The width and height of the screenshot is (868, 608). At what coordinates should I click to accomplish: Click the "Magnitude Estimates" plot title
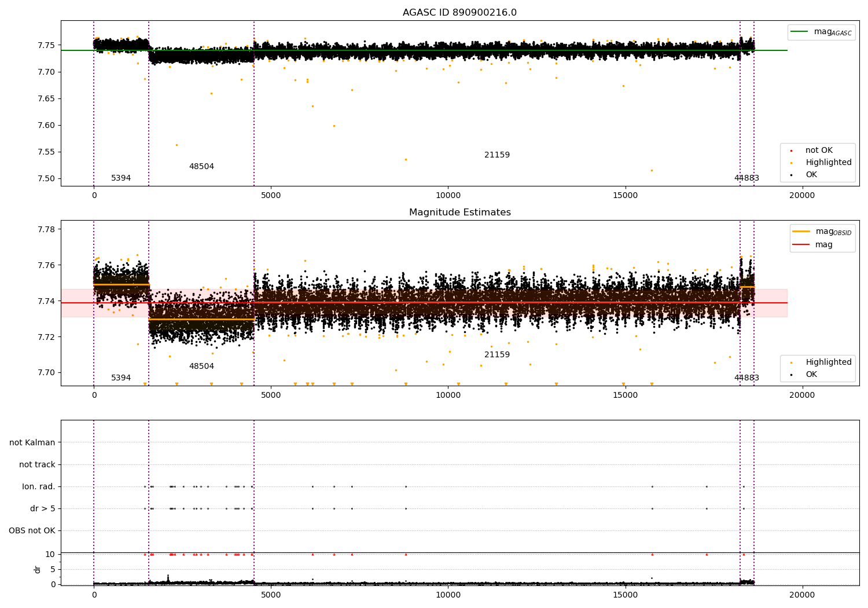point(459,213)
